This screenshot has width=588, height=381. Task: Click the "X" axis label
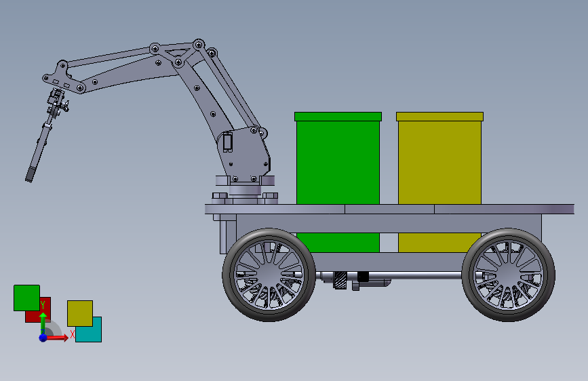(73, 334)
